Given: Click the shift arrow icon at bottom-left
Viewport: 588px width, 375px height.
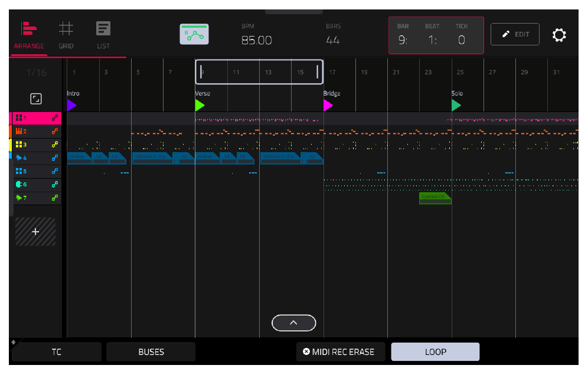Looking at the screenshot, I should [14, 342].
